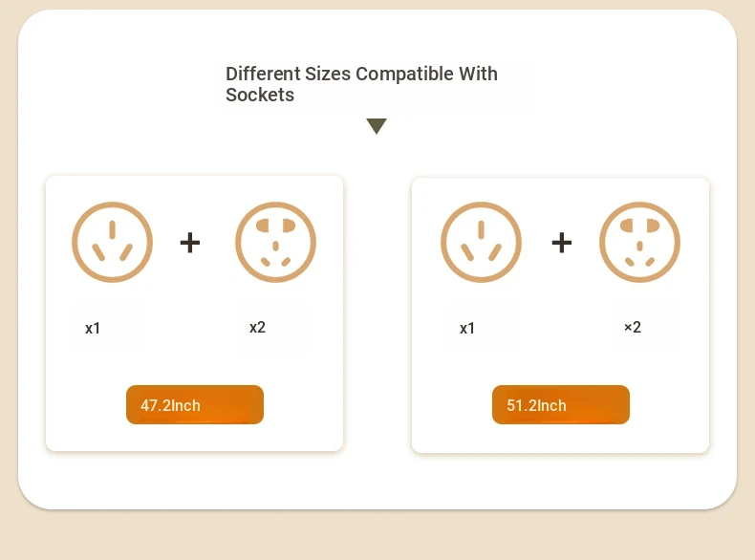Screen dimensions: 755x560
Task: Click the x2 label in the left card
Action: [x=257, y=328]
